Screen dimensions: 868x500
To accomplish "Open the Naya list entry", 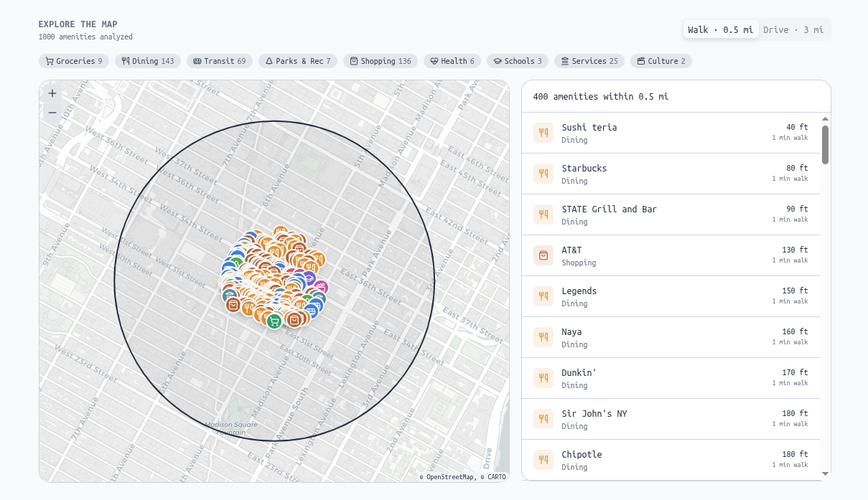I will tap(671, 337).
